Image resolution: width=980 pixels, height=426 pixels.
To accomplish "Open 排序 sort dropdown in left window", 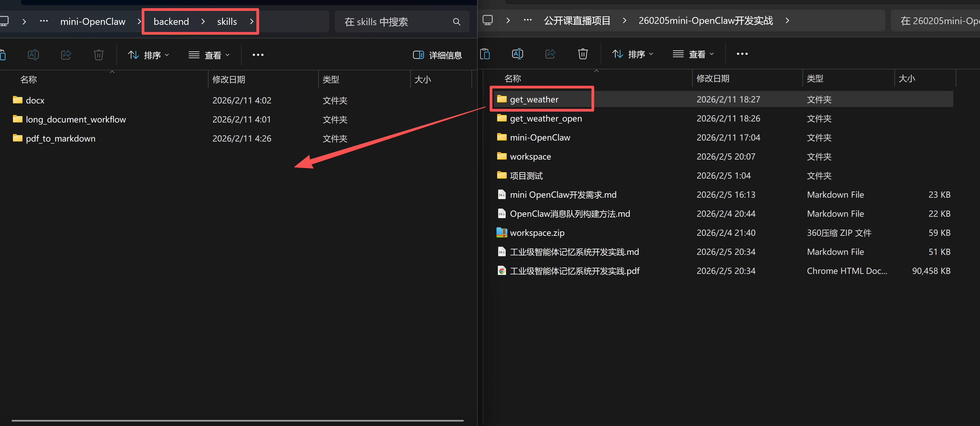I will (x=149, y=55).
